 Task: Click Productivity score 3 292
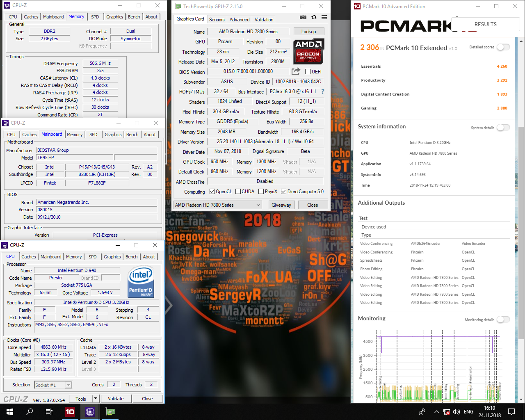pos(502,80)
